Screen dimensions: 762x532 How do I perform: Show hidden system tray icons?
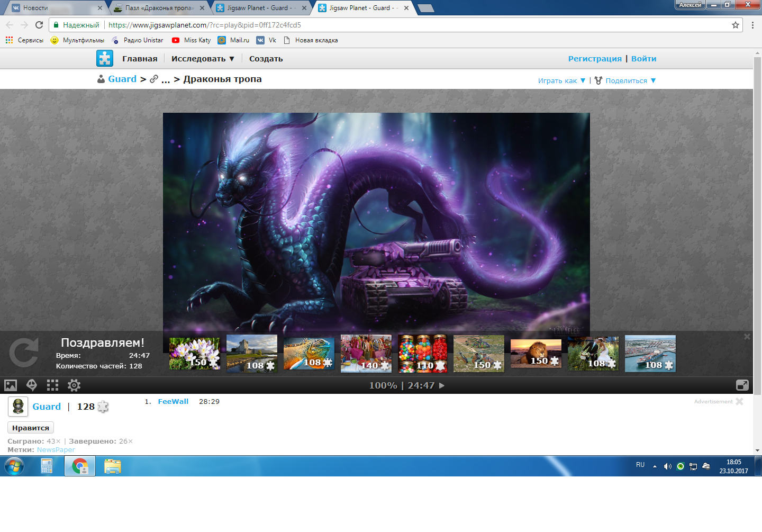pos(655,466)
